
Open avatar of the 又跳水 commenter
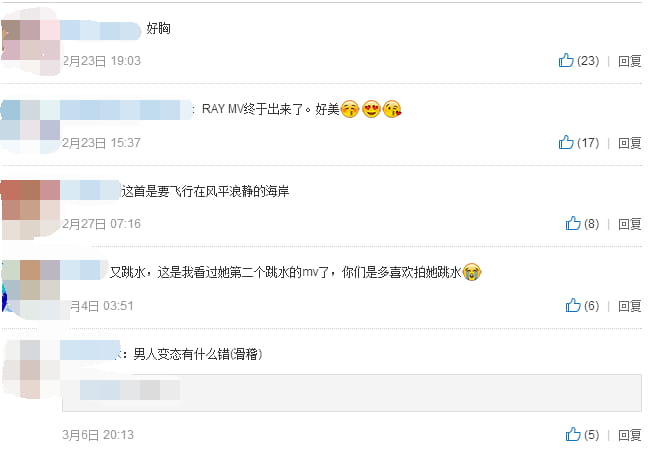pyautogui.click(x=30, y=289)
